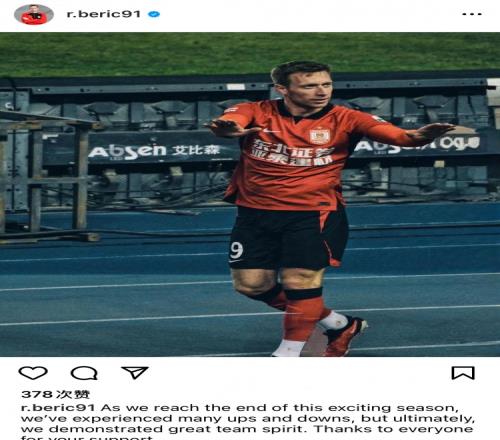
Task: Click the green grass area in photo
Action: (x=250, y=53)
